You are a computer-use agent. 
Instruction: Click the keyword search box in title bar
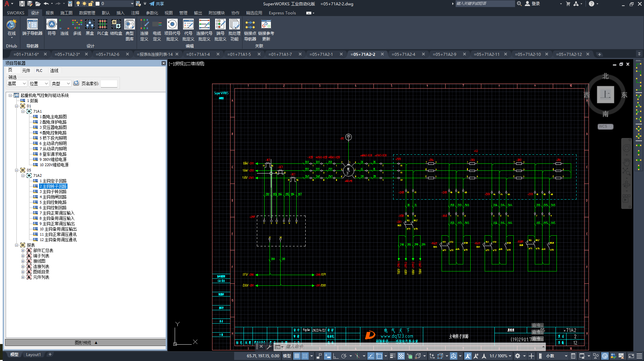pyautogui.click(x=485, y=4)
